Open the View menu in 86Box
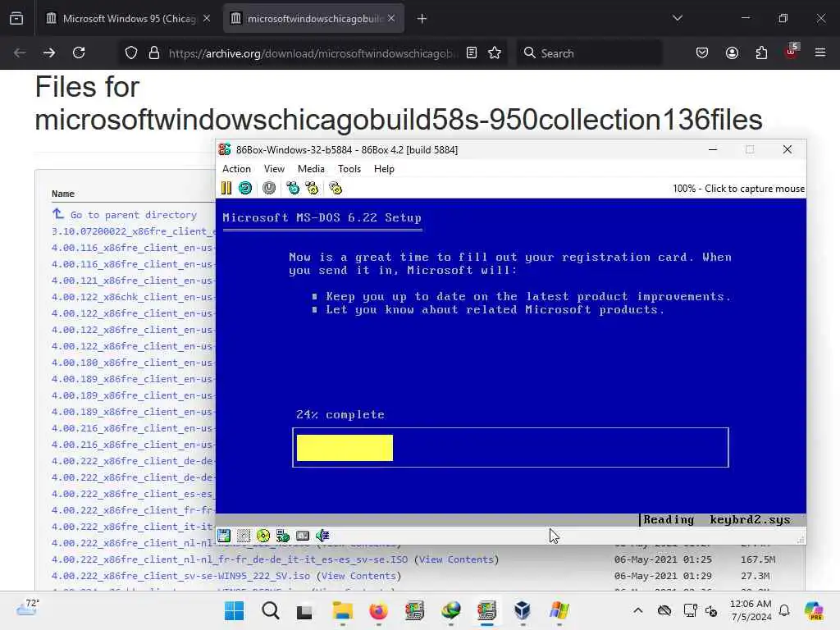The image size is (840, 630). [274, 169]
